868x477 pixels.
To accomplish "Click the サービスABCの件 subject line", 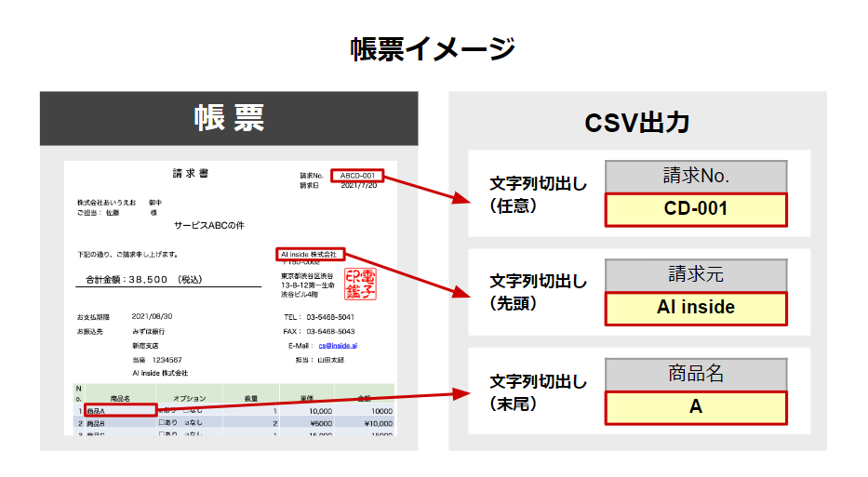I will (x=208, y=225).
